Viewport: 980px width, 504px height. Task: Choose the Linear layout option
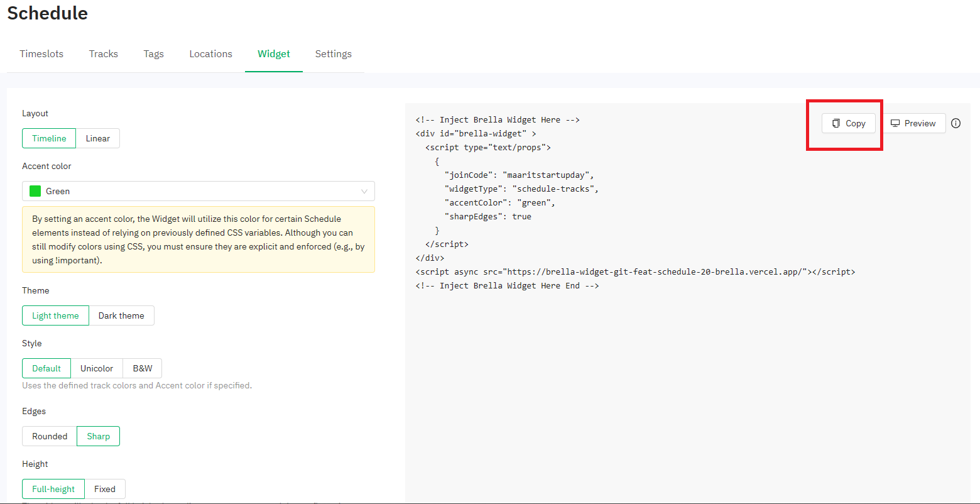pyautogui.click(x=98, y=138)
